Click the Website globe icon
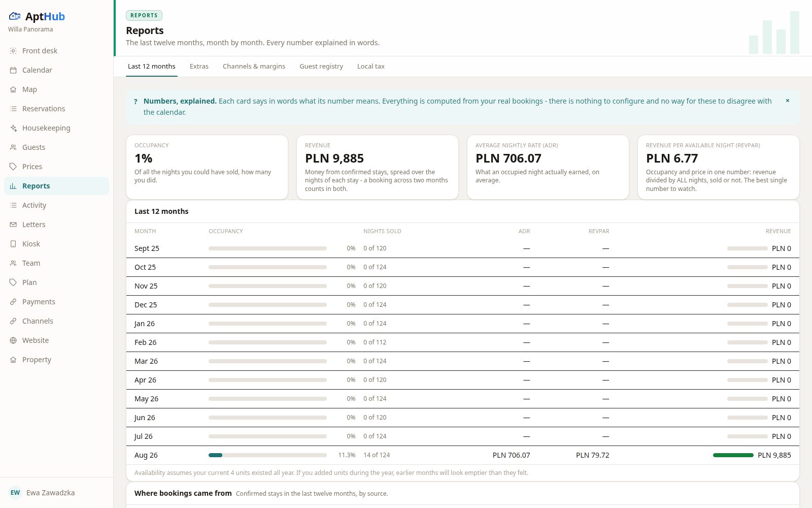Screen dimensions: 812x508 pos(13,340)
